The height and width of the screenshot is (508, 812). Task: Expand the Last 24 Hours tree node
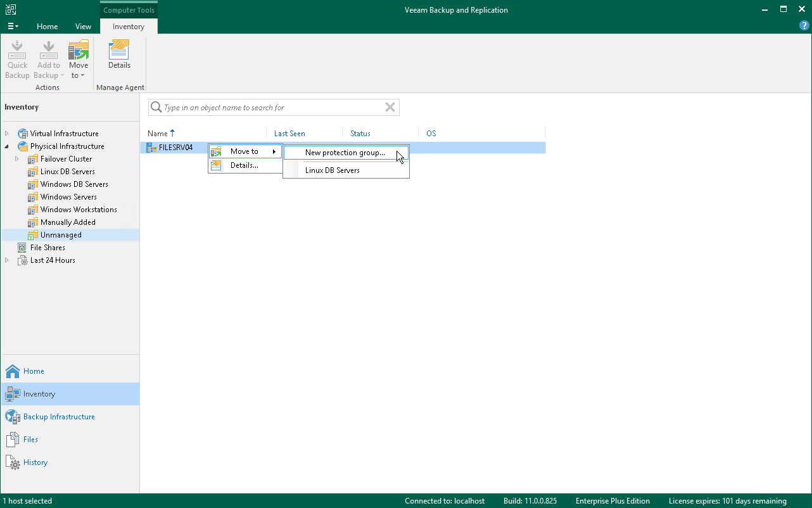7,260
